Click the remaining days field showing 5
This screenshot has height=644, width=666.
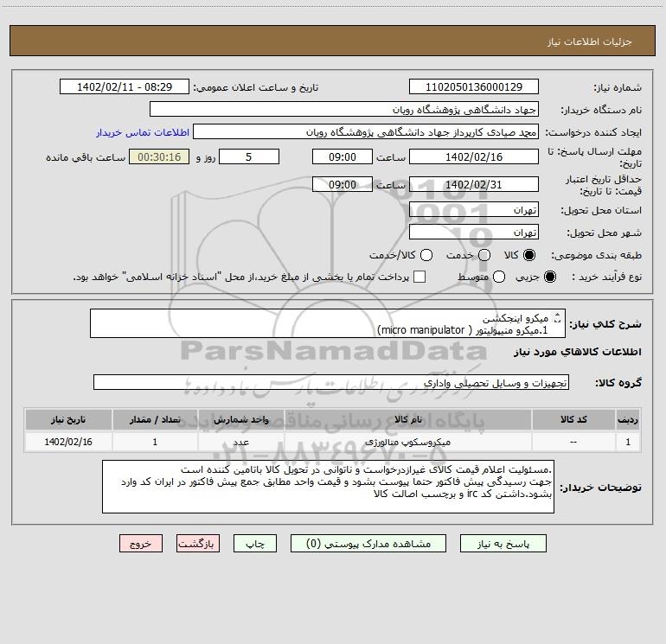(249, 156)
